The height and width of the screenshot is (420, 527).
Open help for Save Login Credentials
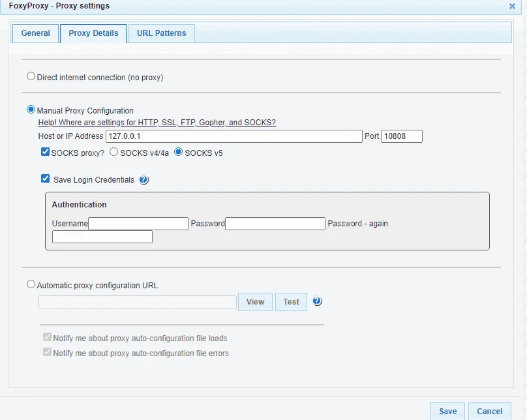click(143, 180)
